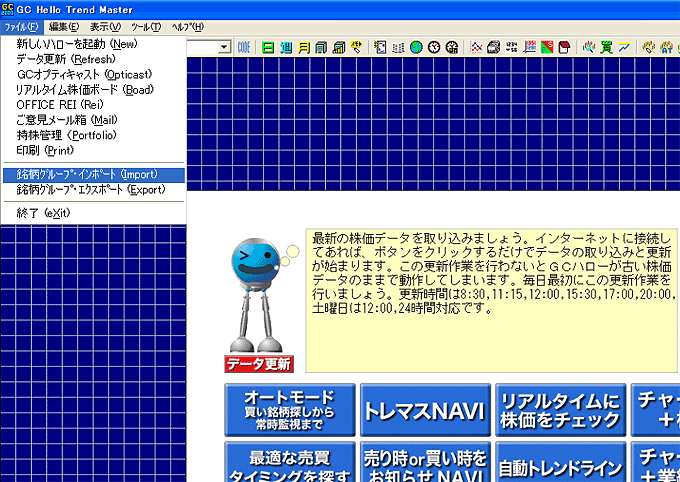Click the clock toolbar icon
This screenshot has width=680, height=482.
[x=434, y=47]
